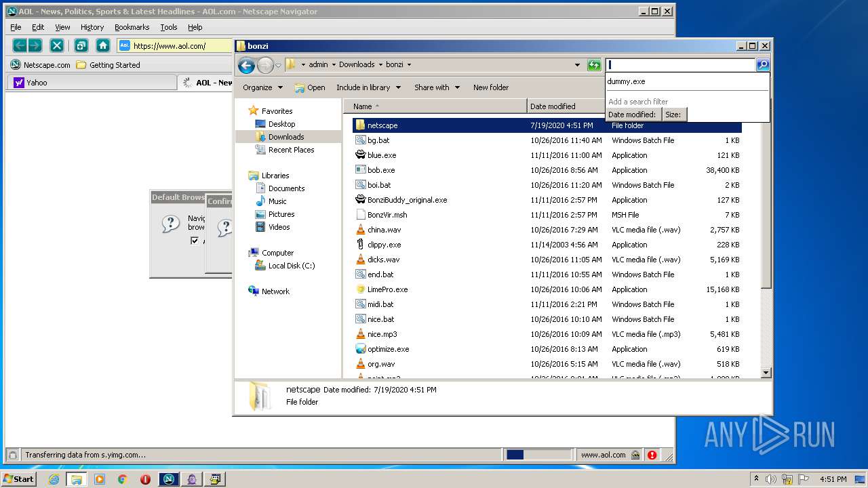Open Action Center flag tray icon
Screen dimensions: 868x488
tap(802, 479)
